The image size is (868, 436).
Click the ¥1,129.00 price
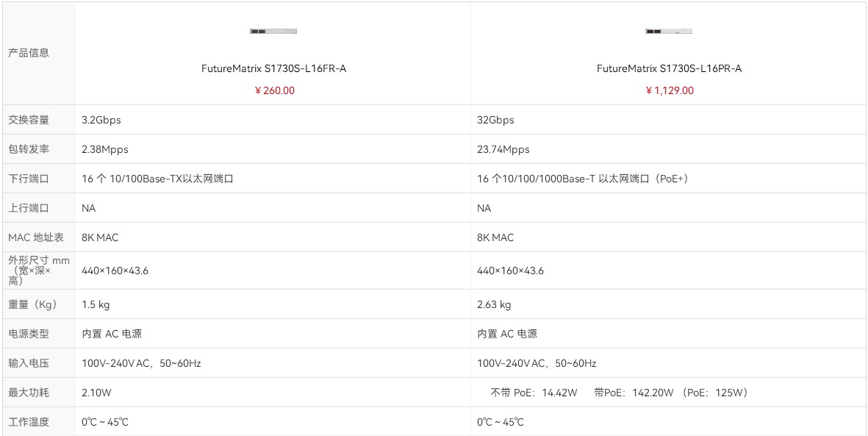pyautogui.click(x=670, y=90)
